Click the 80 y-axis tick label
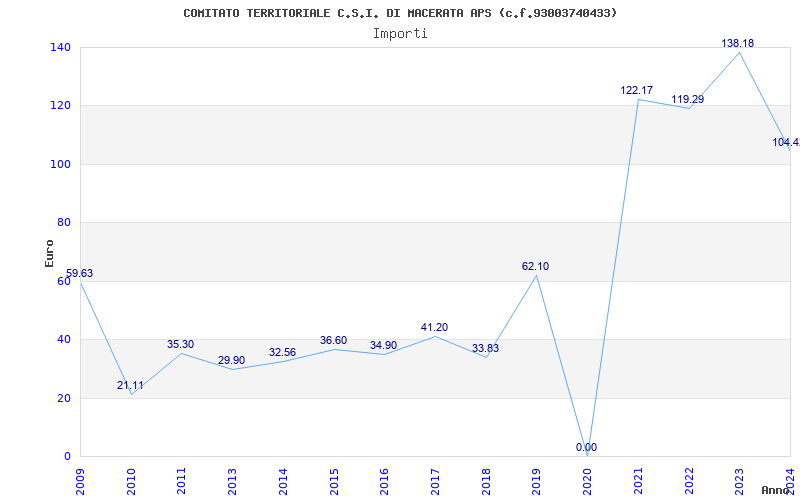Image resolution: width=800 pixels, height=500 pixels. 63,222
